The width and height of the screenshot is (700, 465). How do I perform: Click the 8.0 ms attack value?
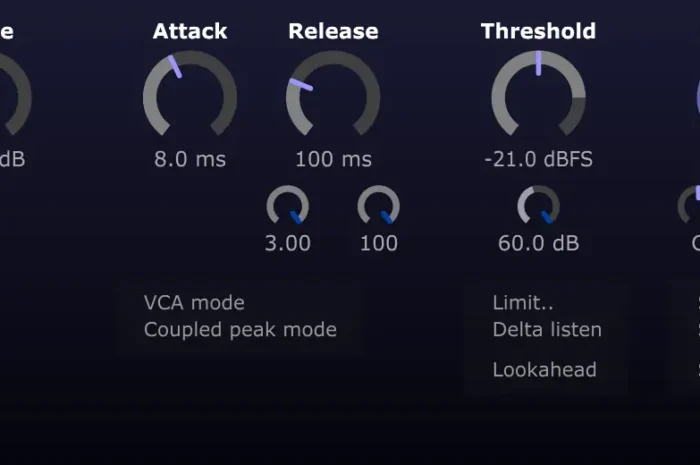tap(190, 158)
